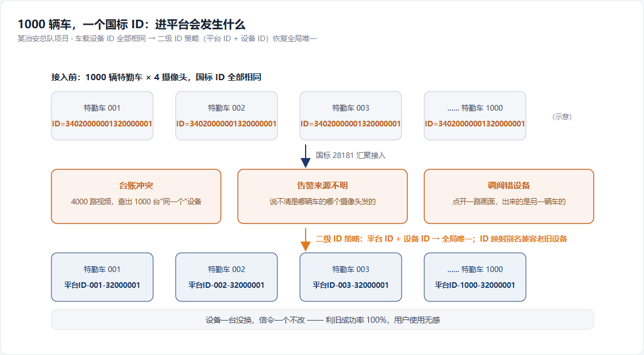Click "特勤车 001" label above 平台ID-001-32000001

pos(102,269)
